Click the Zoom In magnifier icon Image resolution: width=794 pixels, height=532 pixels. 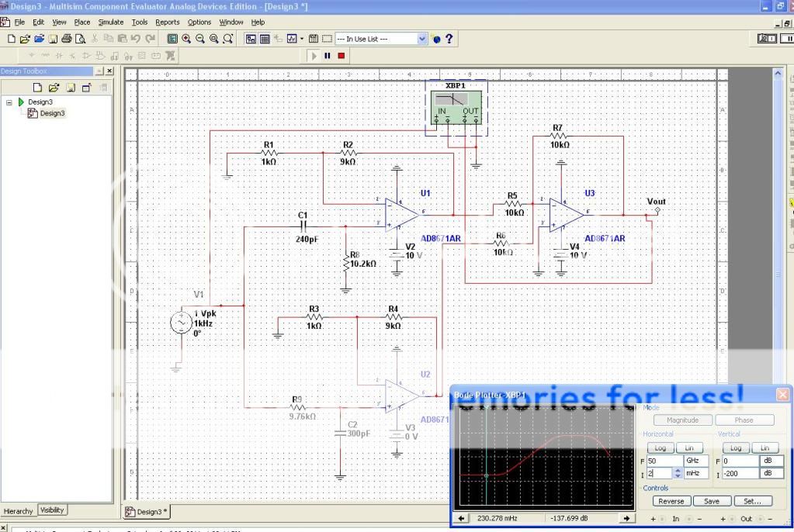tap(186, 39)
